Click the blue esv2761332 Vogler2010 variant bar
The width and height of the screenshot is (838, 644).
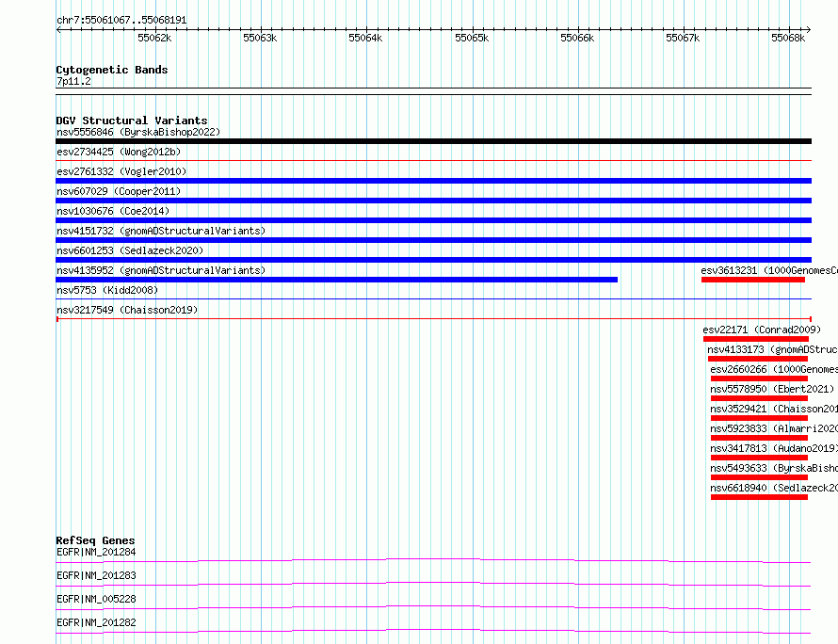pyautogui.click(x=433, y=181)
